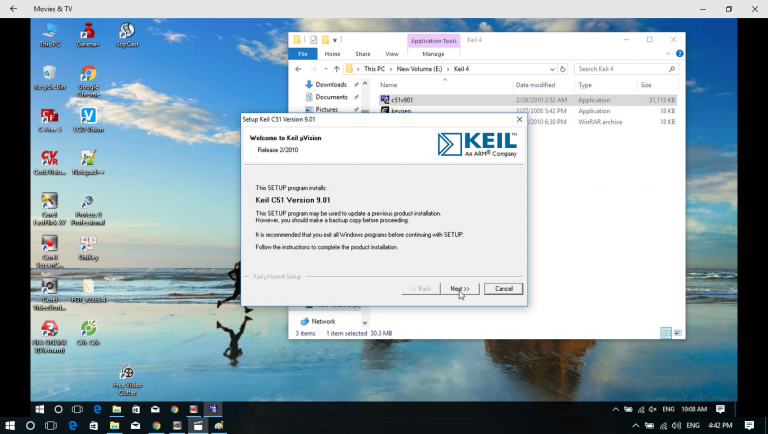Launch Google Chrome desktop shortcut

coord(88,81)
